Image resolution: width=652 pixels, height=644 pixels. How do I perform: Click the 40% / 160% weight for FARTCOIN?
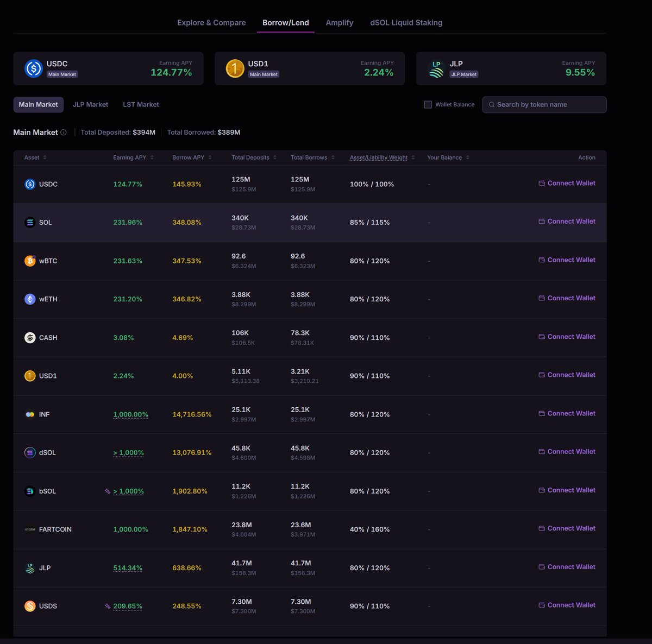tap(369, 529)
